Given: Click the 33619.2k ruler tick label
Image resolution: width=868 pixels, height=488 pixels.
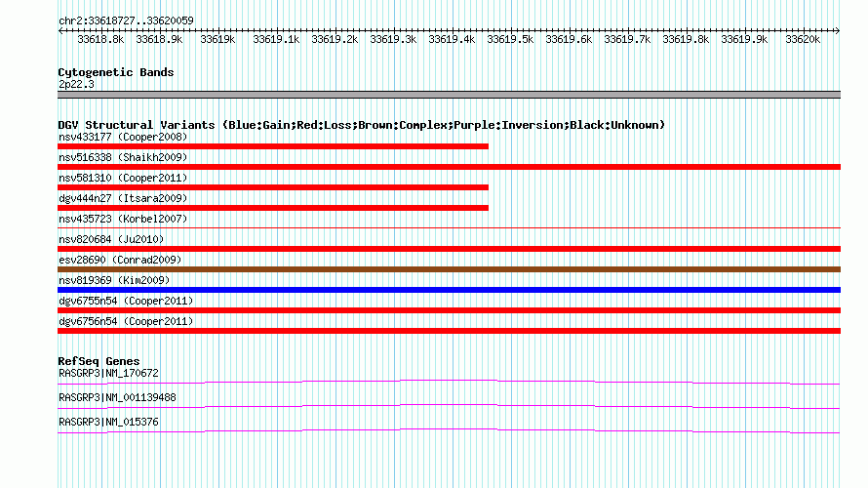Looking at the screenshot, I should click(335, 39).
